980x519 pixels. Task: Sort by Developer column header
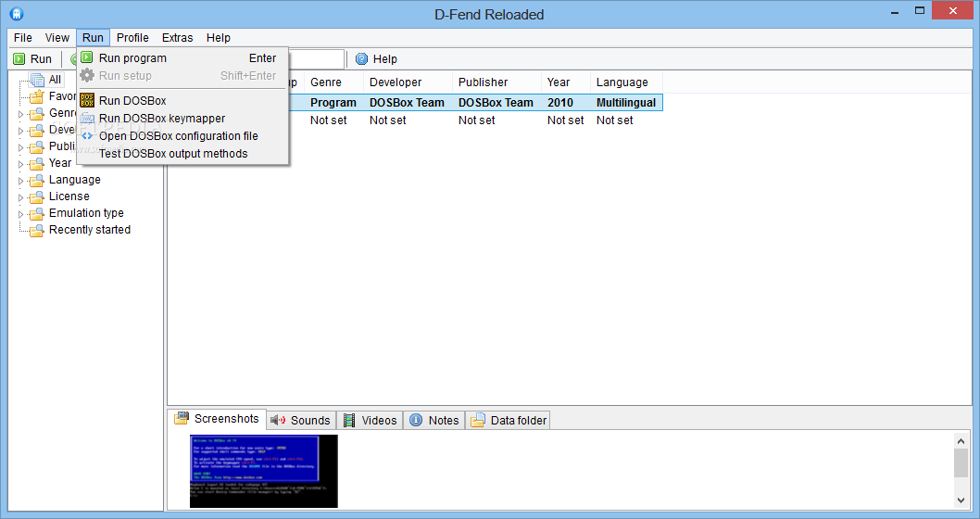tap(408, 82)
